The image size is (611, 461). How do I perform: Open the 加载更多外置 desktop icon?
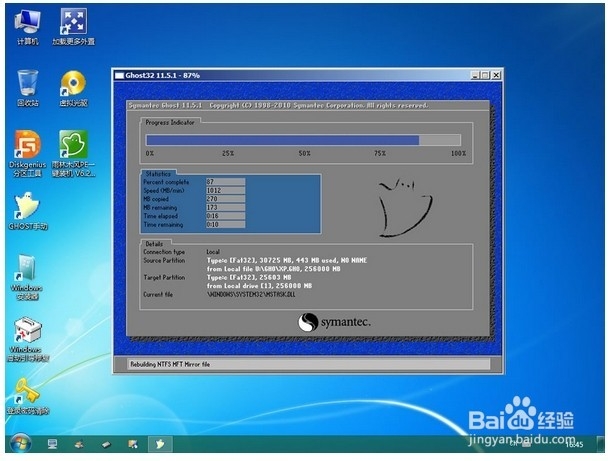(x=74, y=27)
